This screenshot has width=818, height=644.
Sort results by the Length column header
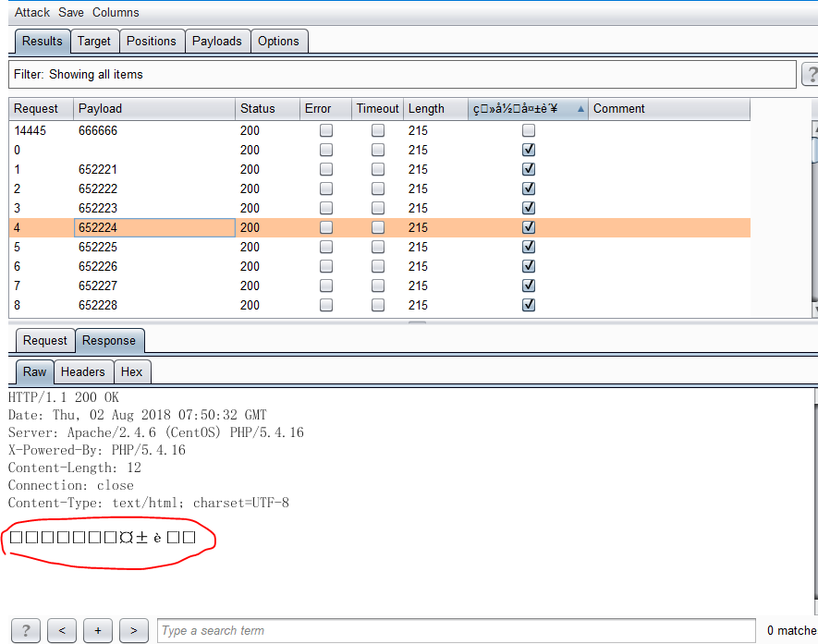[435, 109]
